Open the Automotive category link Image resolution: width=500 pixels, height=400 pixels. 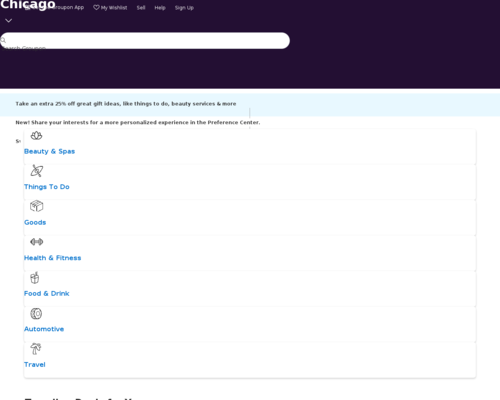point(44,329)
